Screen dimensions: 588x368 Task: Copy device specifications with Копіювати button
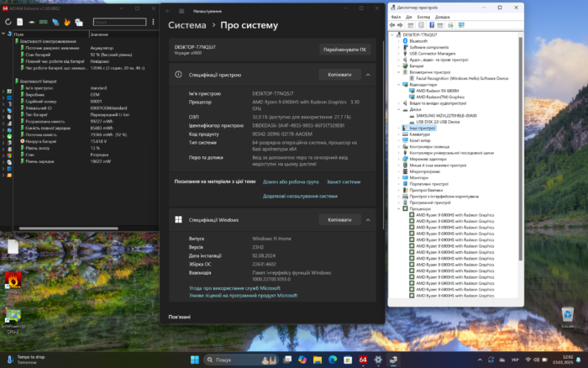click(339, 75)
